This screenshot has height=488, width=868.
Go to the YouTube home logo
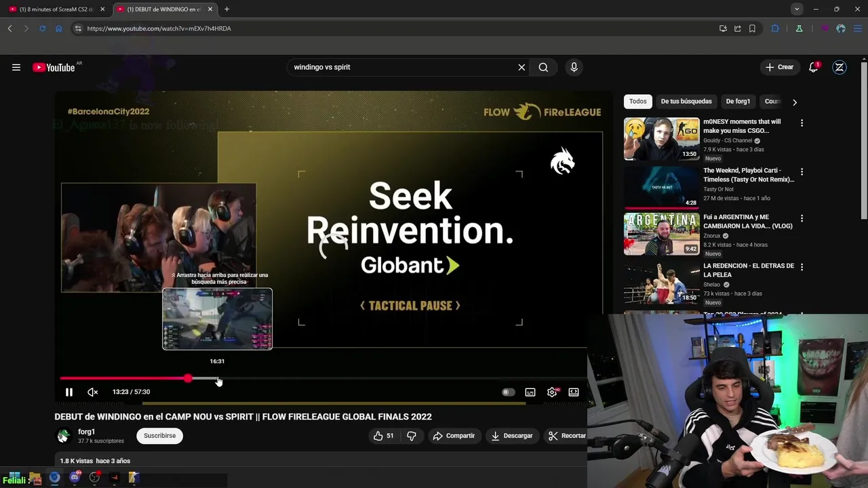click(x=54, y=67)
